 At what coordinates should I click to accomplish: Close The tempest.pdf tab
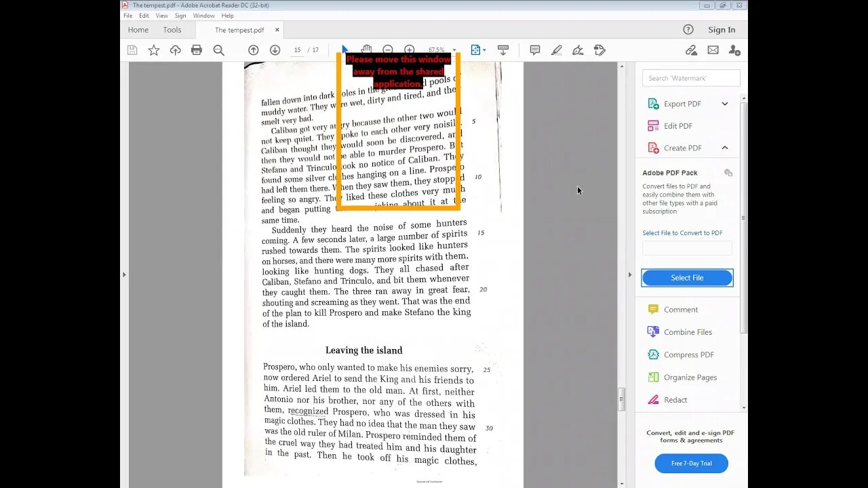point(277,30)
